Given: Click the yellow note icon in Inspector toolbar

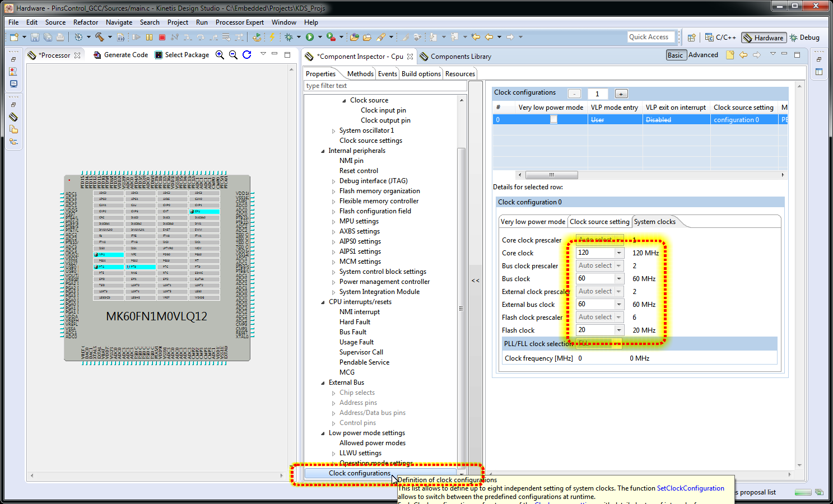Looking at the screenshot, I should tap(730, 55).
